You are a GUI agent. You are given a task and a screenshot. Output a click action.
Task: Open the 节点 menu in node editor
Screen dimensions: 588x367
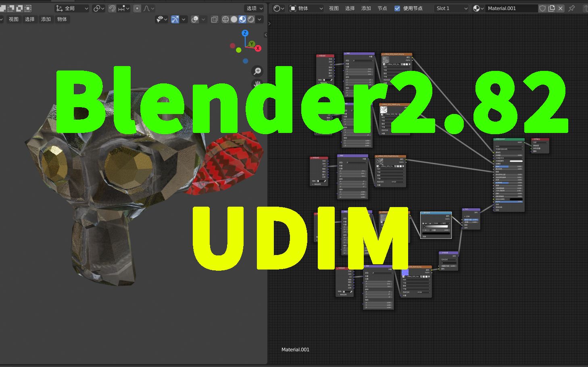(382, 8)
